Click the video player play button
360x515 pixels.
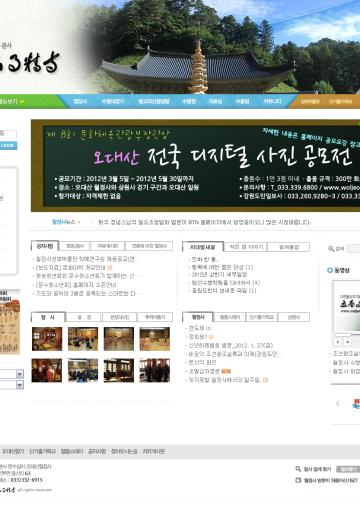(x=338, y=342)
